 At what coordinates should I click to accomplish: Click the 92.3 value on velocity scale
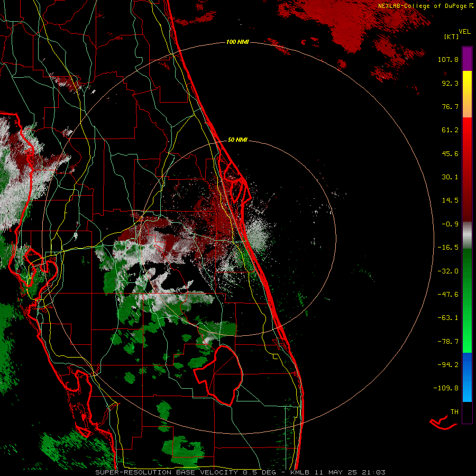coord(450,83)
